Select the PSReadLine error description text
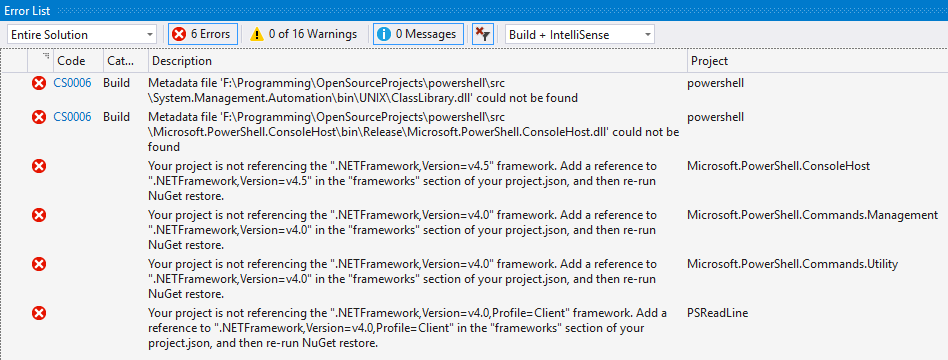The image size is (948, 360). 407,328
